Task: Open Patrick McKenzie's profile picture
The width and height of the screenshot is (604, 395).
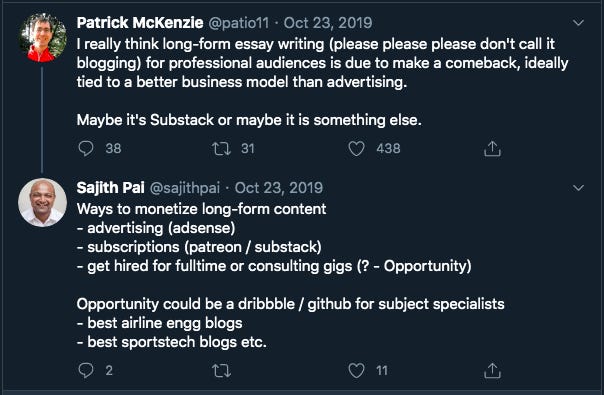Action: coord(42,38)
